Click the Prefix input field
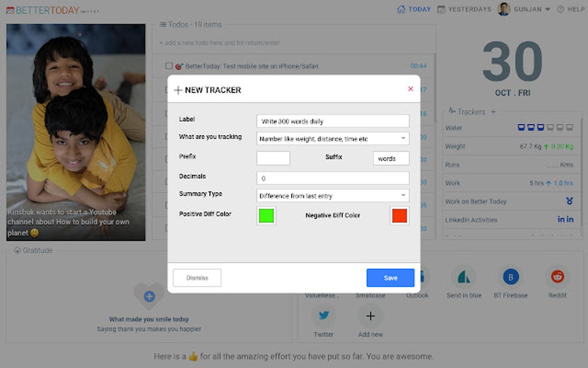588x368 pixels. [273, 158]
